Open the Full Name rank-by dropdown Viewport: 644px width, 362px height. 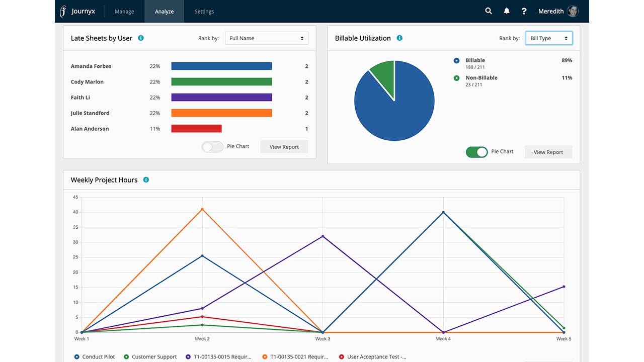pyautogui.click(x=267, y=38)
